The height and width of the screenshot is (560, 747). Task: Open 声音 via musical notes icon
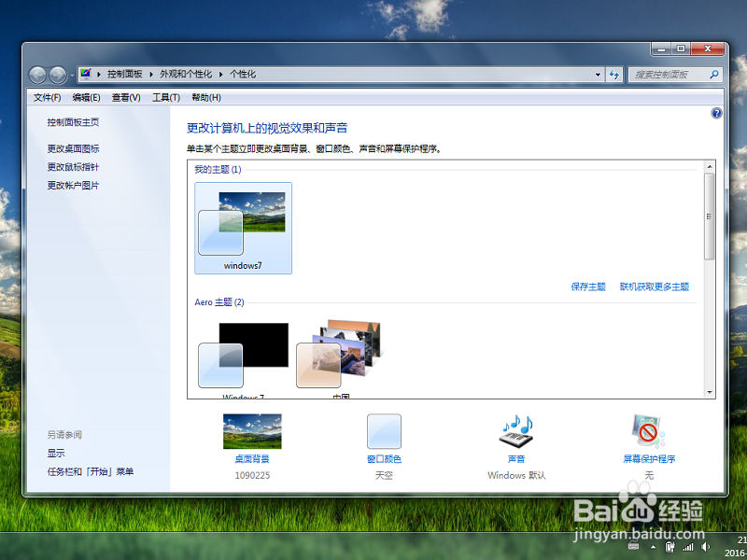(516, 431)
